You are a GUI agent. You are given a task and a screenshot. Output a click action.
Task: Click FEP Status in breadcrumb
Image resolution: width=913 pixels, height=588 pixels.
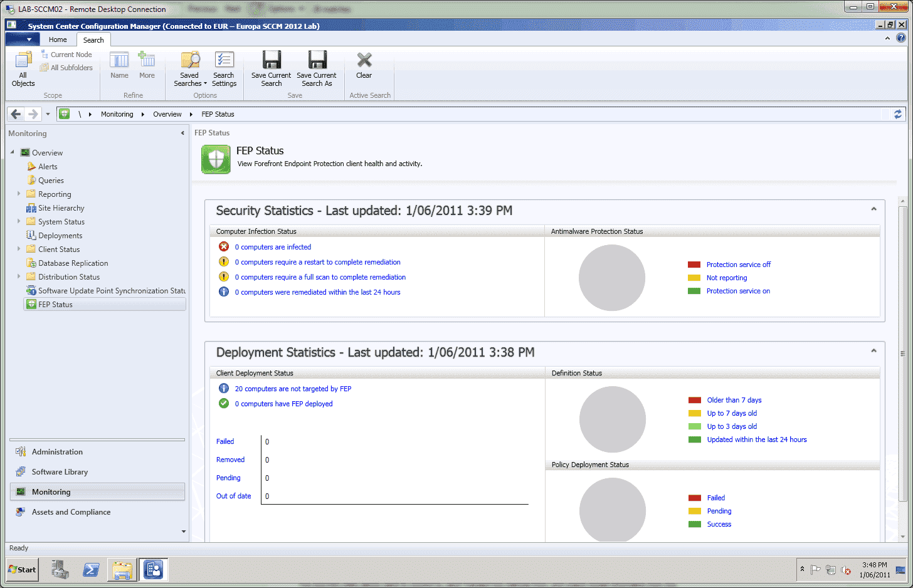218,114
